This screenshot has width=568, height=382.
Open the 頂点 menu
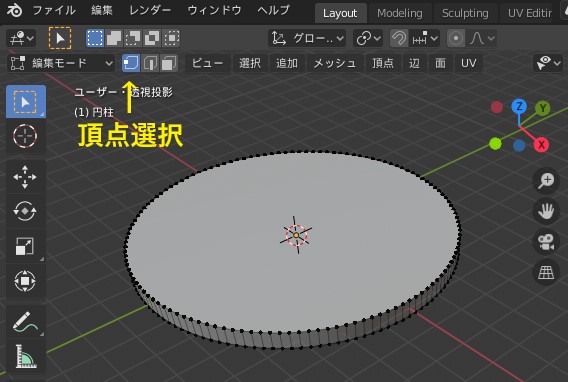[383, 63]
